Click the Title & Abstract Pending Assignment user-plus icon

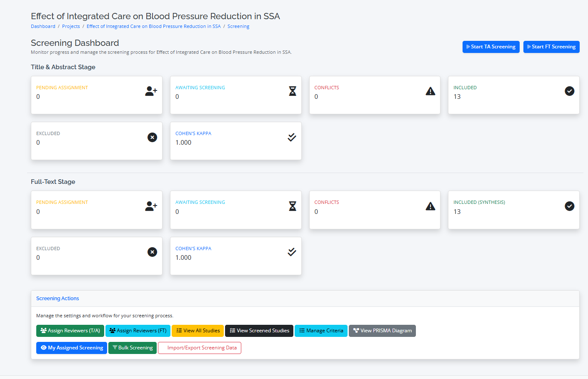[151, 91]
